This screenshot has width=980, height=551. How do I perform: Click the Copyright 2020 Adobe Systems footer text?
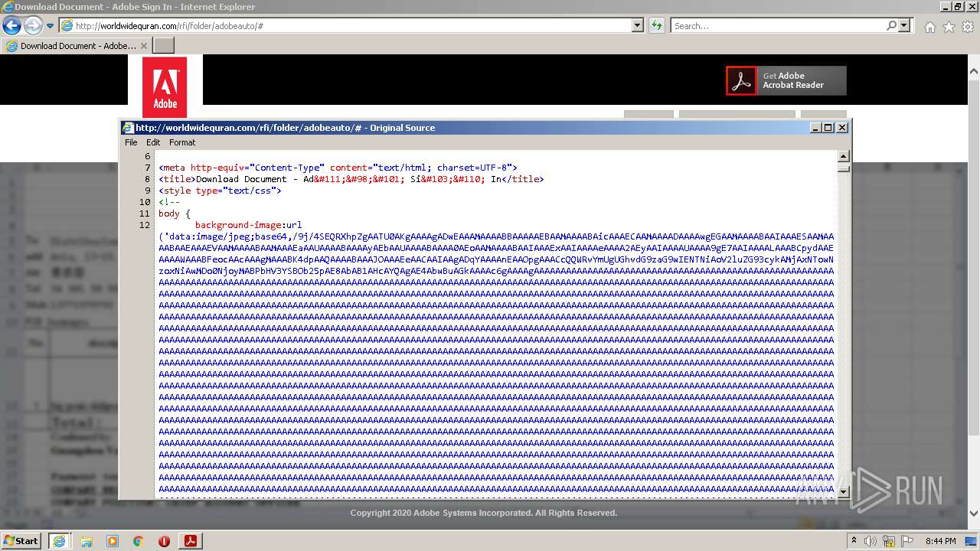(x=484, y=513)
